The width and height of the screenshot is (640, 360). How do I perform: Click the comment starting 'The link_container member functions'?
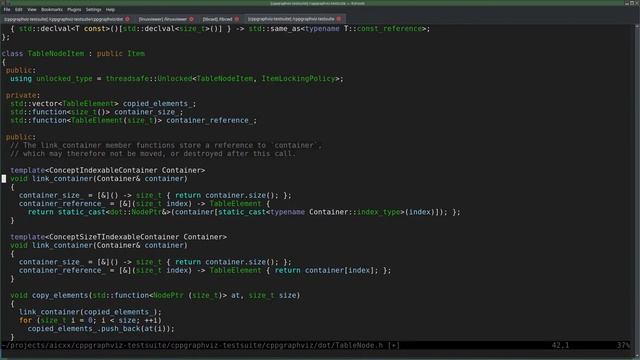pos(166,145)
